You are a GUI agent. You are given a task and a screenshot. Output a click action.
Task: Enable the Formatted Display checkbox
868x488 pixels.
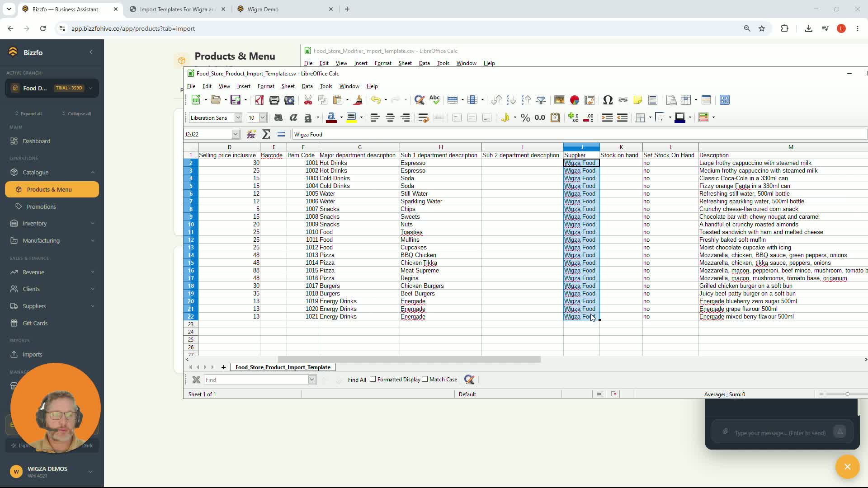pos(373,379)
